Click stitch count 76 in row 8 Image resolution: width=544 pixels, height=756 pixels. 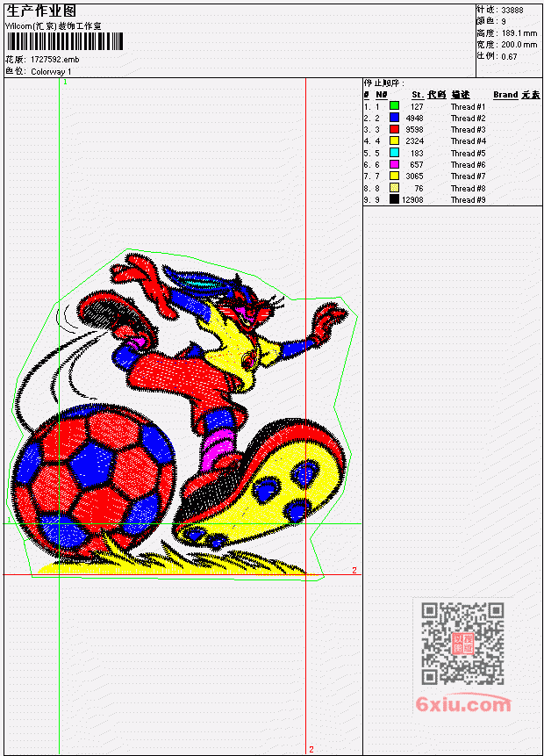pos(419,189)
